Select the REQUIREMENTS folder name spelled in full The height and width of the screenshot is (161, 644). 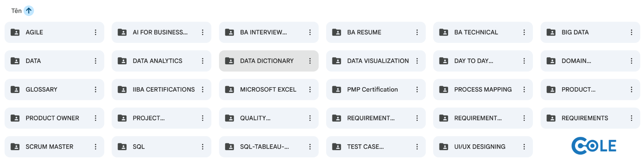click(585, 118)
